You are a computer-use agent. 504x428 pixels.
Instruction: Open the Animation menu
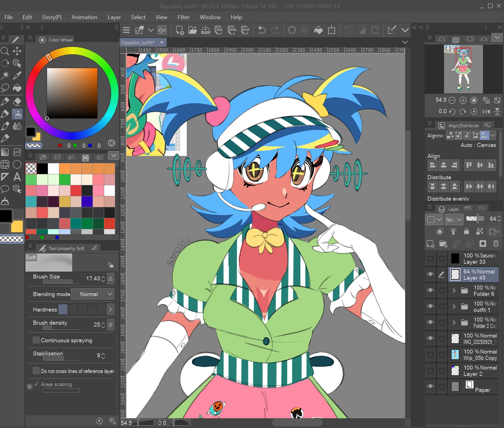pos(84,17)
